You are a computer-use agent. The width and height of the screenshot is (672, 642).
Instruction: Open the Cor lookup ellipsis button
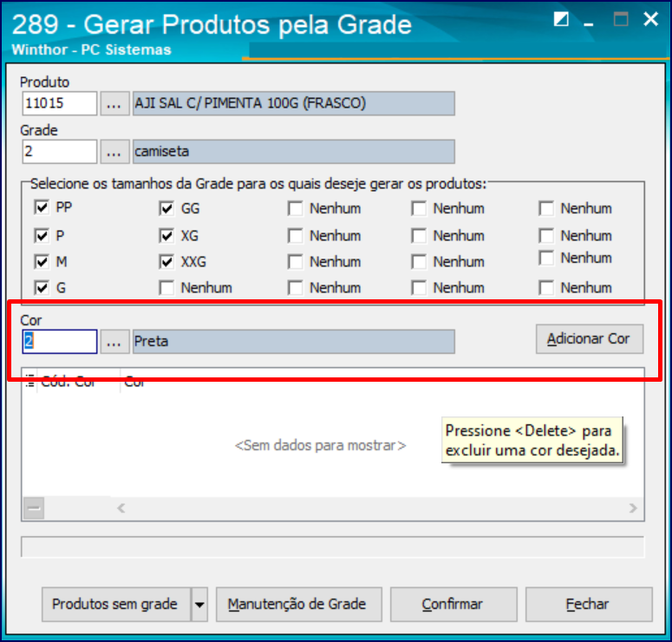tap(114, 342)
